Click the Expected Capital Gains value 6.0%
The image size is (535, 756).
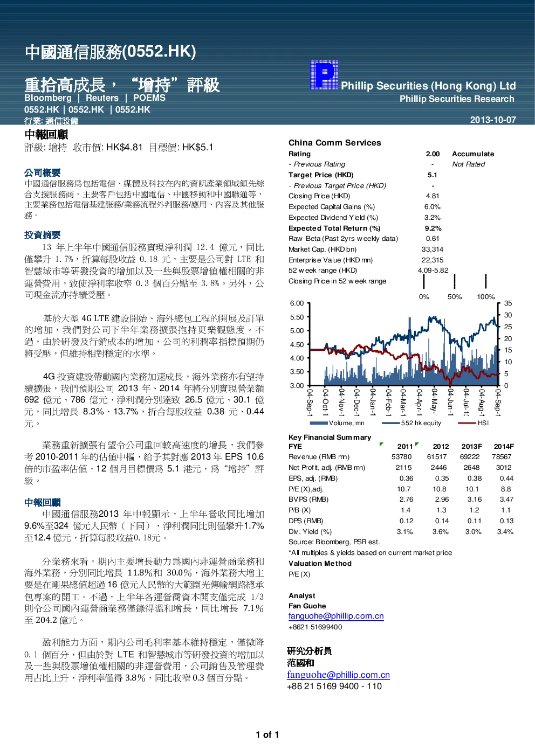433,207
